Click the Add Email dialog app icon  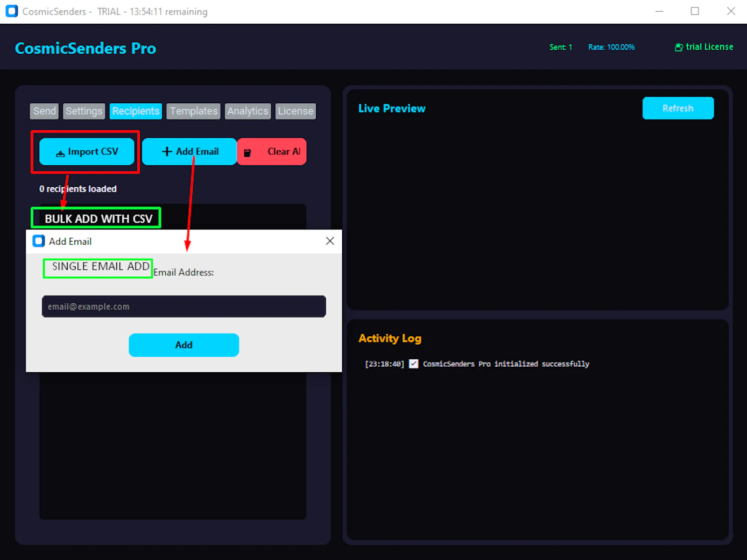[x=39, y=241]
